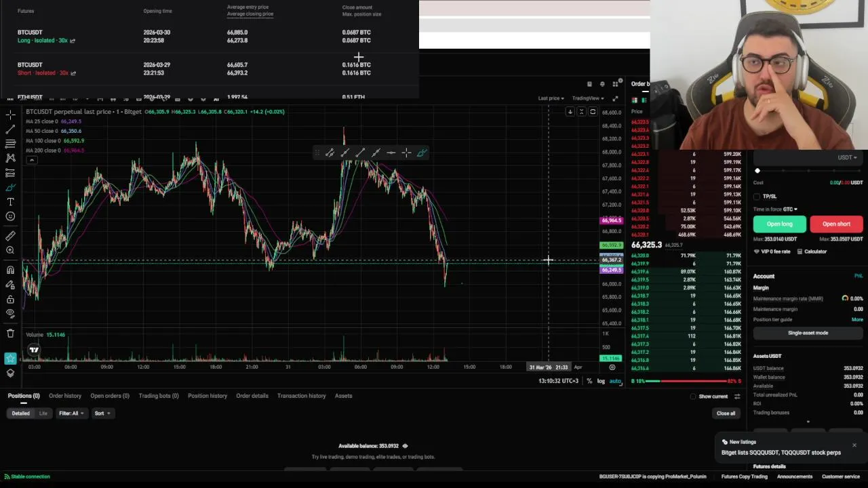Toggle log scale on the chart

(x=601, y=381)
